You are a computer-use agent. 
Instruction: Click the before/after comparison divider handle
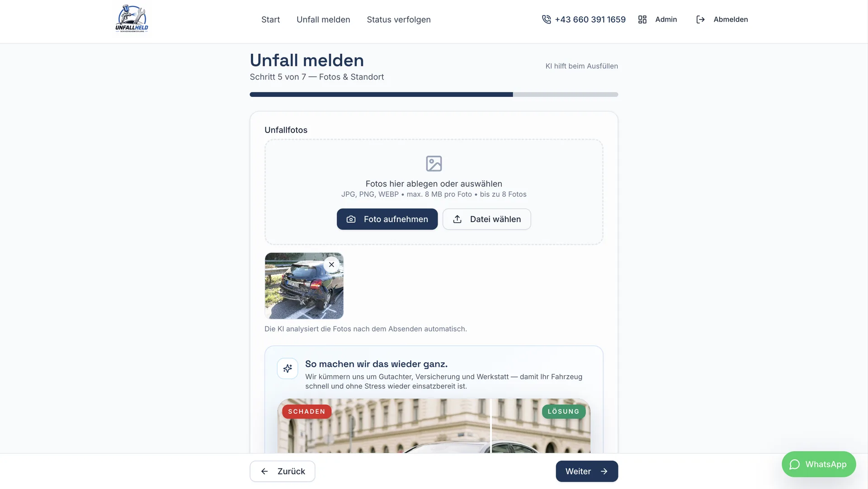click(x=491, y=426)
